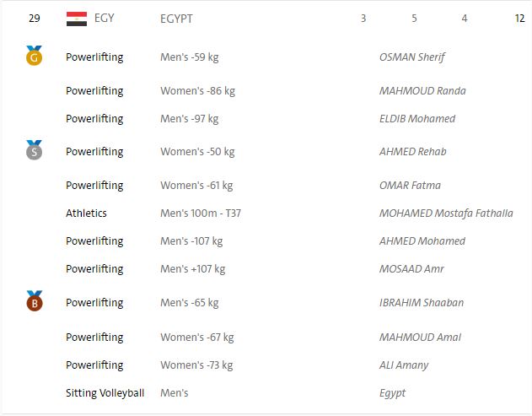Click ALI Amany athlete name

[403, 365]
